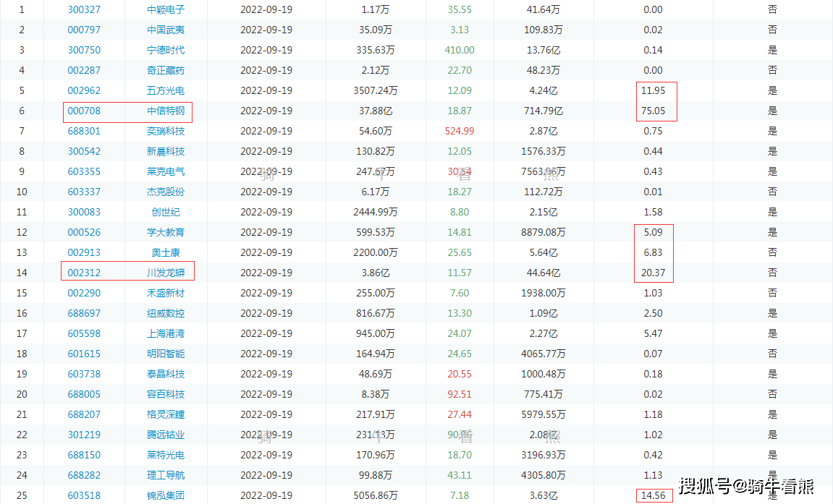Click stock code 002913
Viewport: 833px width, 504px height.
pyautogui.click(x=84, y=252)
